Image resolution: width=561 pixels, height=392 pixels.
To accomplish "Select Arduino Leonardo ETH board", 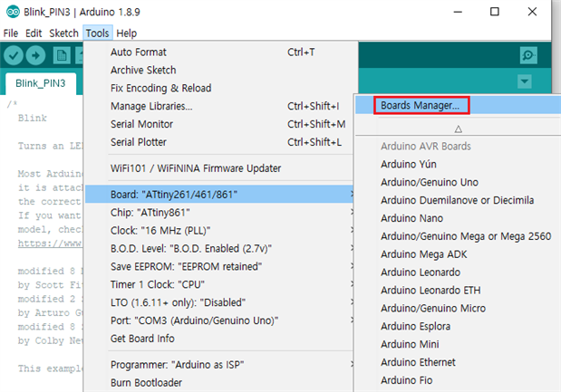I will (458, 291).
